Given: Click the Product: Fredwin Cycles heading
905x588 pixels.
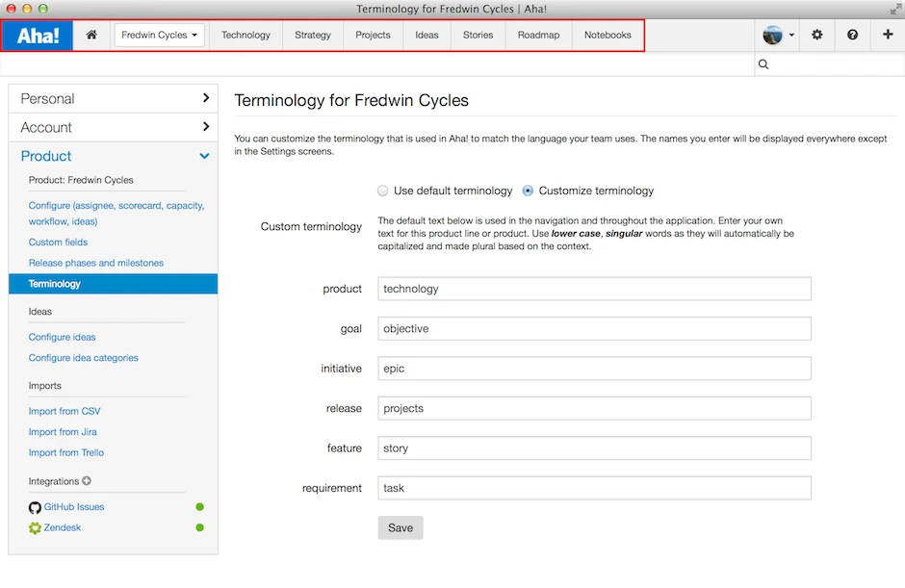Looking at the screenshot, I should (81, 180).
